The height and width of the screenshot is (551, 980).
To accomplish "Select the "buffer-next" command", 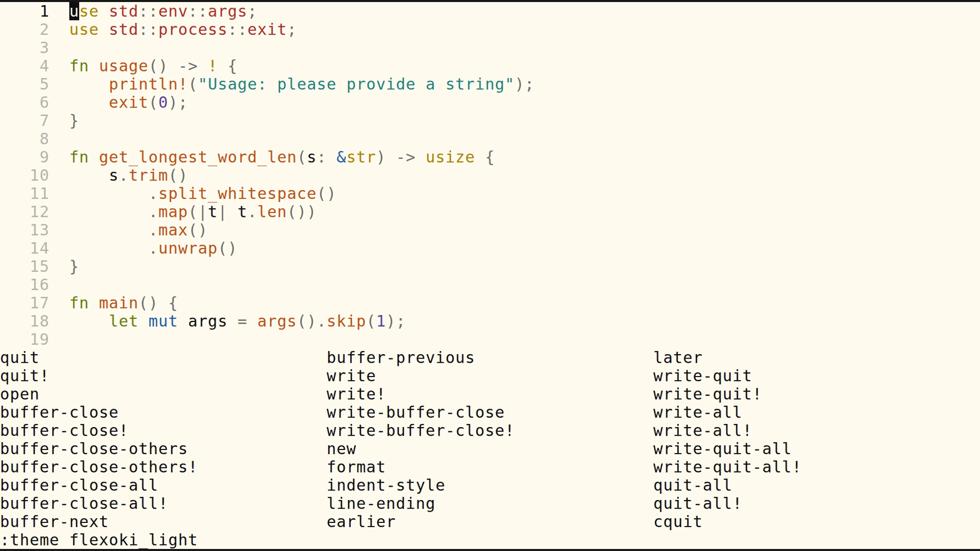I will click(54, 522).
